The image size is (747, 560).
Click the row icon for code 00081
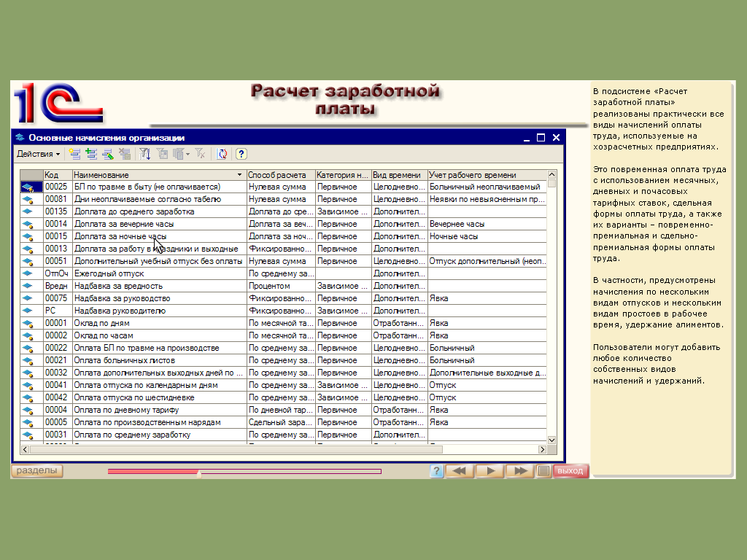(28, 200)
